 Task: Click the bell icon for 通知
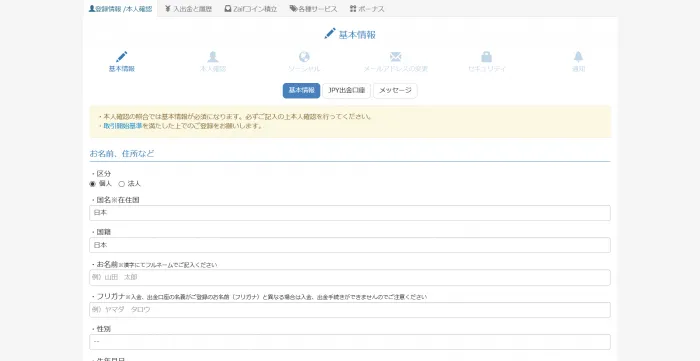pos(579,57)
